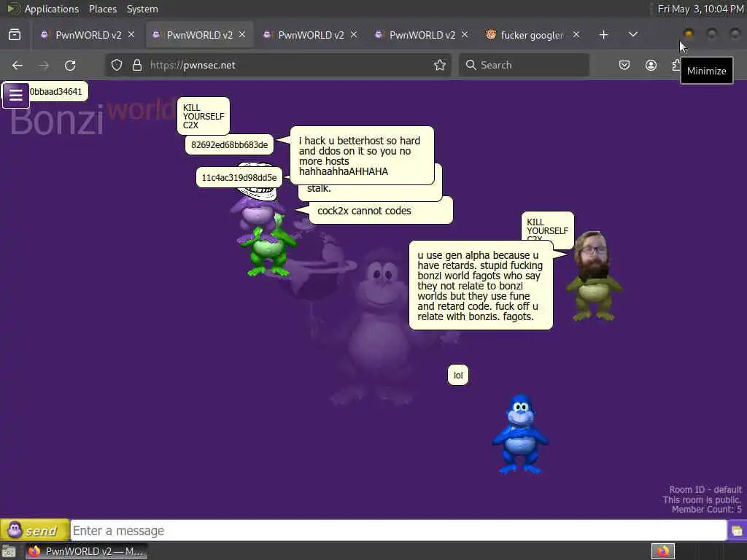Open the Pocket save icon
Screen dimensions: 747x560
pos(624,65)
